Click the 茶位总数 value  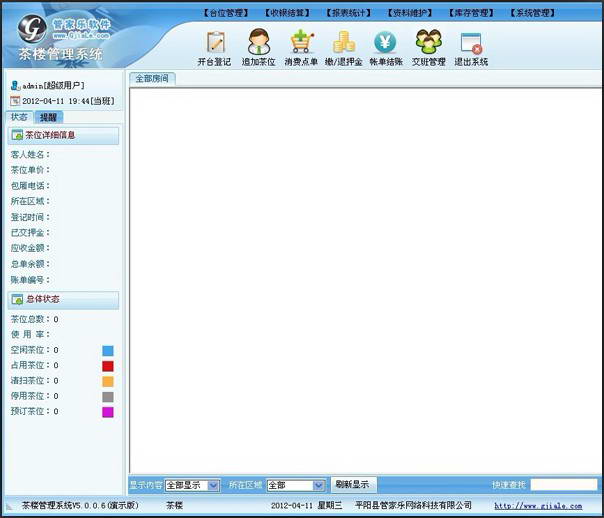(x=56, y=319)
